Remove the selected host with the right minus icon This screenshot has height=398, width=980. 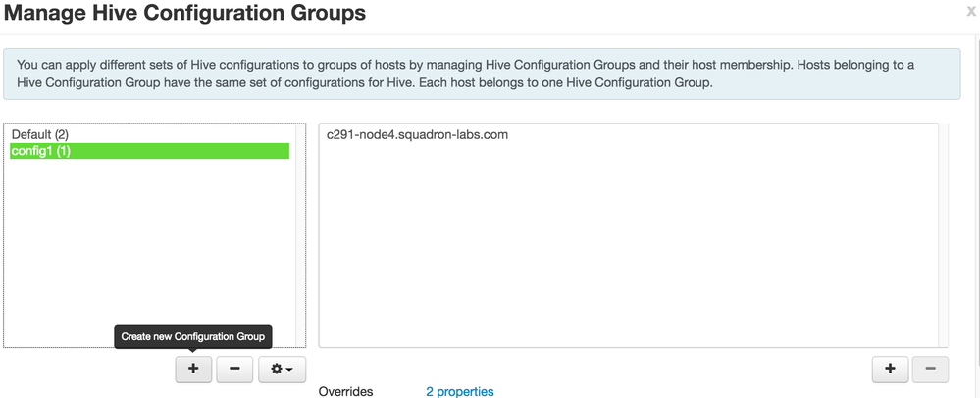tap(930, 369)
